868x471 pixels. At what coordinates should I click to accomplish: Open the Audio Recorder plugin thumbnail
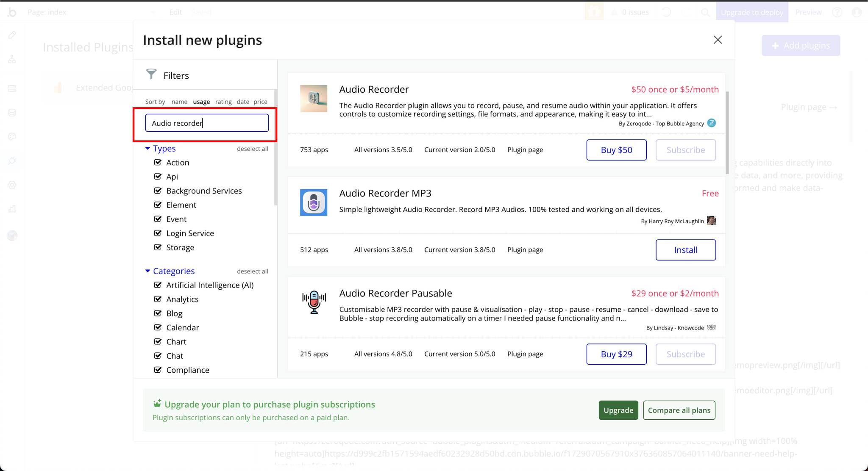coord(314,98)
